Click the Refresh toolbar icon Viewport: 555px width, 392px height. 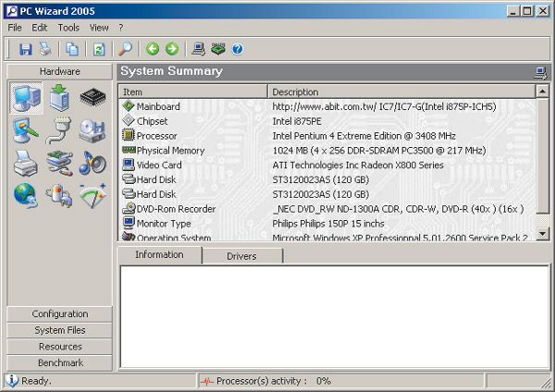pos(99,49)
